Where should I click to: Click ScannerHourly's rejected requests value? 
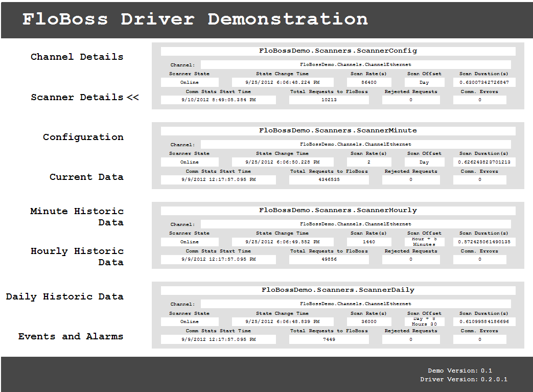click(x=411, y=260)
